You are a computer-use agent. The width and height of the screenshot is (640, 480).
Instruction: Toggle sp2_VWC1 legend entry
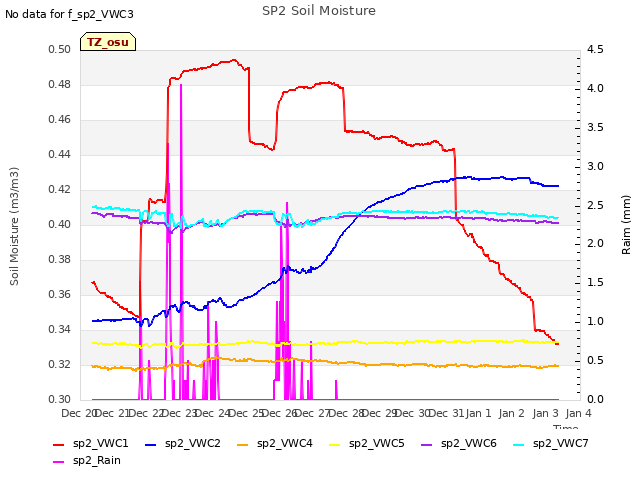(x=91, y=444)
